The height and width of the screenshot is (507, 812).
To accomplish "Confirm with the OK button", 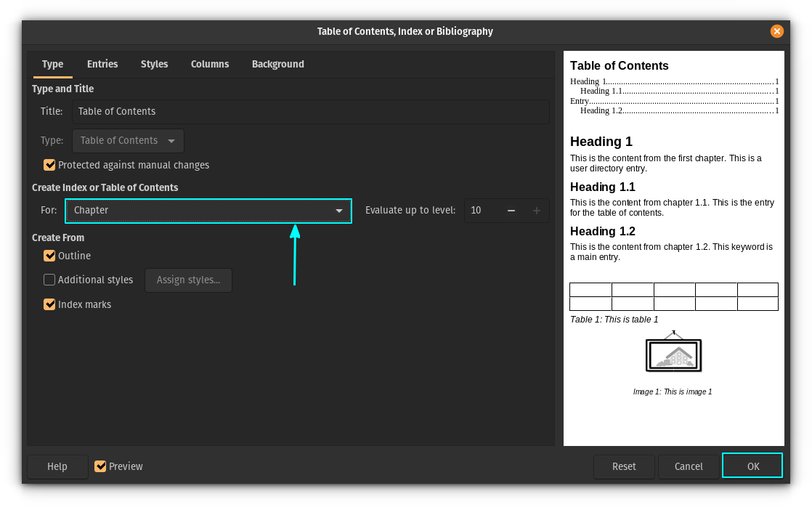I will (752, 466).
